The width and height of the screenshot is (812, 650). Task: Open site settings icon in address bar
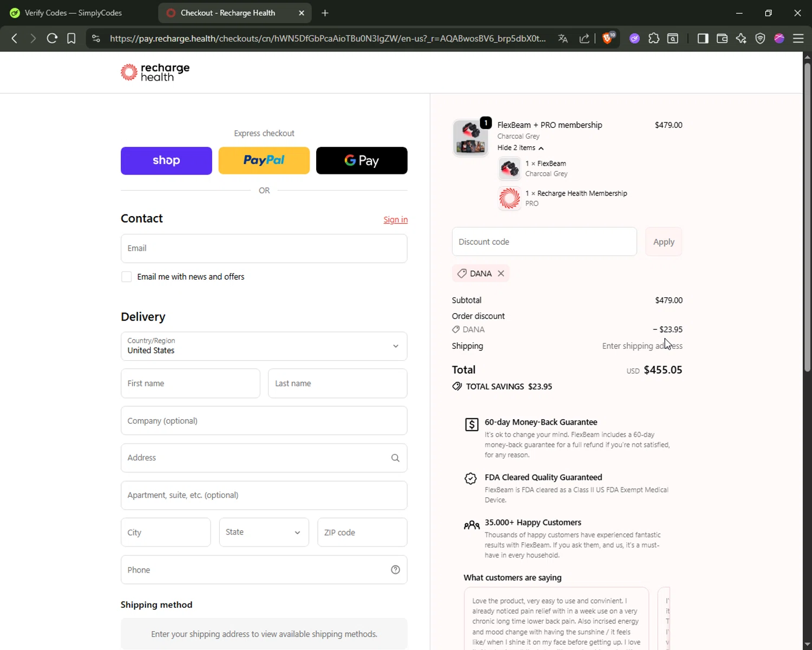[x=96, y=38]
